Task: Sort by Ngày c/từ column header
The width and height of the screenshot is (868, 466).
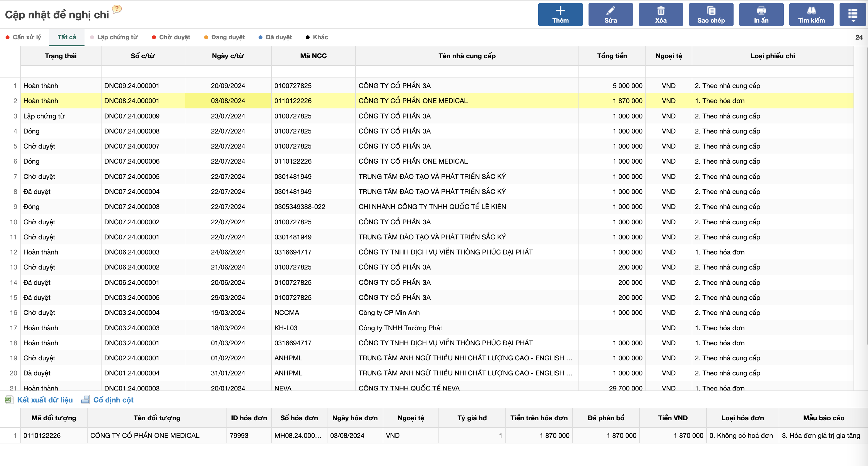Action: [x=228, y=56]
